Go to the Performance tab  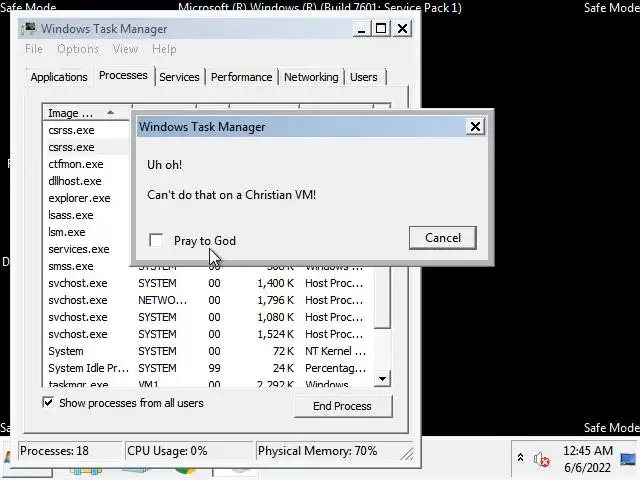241,77
